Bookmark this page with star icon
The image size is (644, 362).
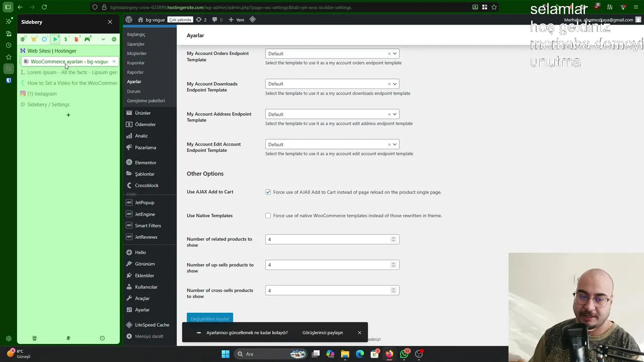pos(494,7)
